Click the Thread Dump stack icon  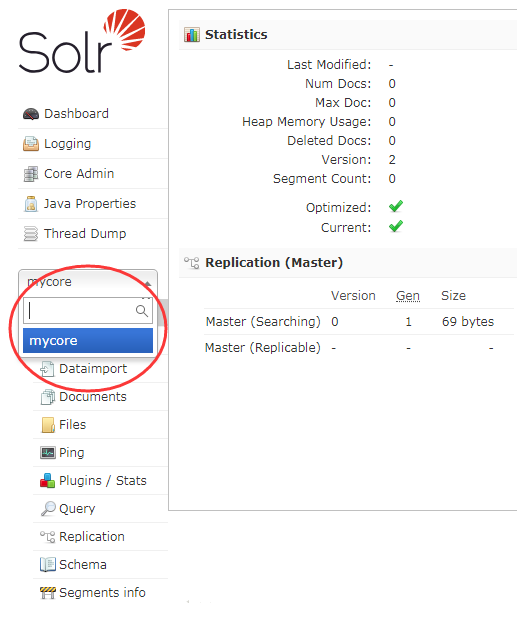tap(31, 234)
